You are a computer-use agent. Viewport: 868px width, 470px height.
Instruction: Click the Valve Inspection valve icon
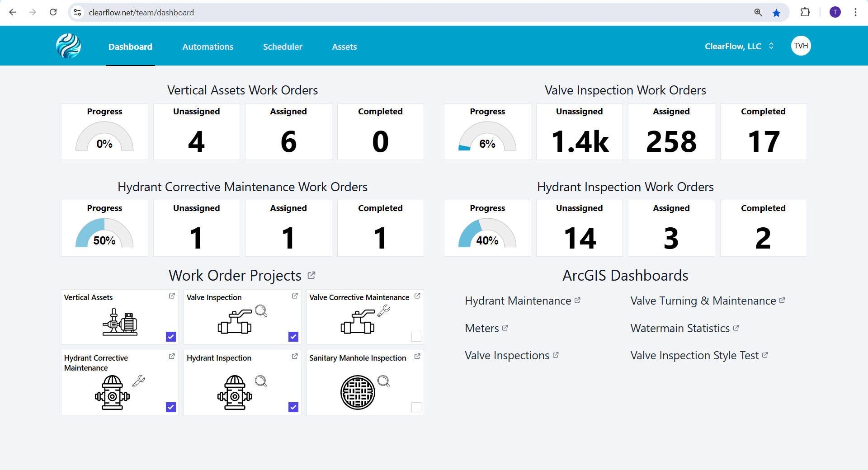click(235, 321)
